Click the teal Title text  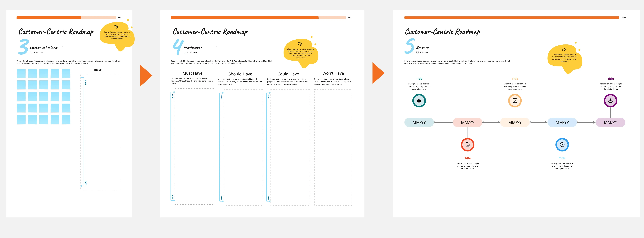point(419,79)
